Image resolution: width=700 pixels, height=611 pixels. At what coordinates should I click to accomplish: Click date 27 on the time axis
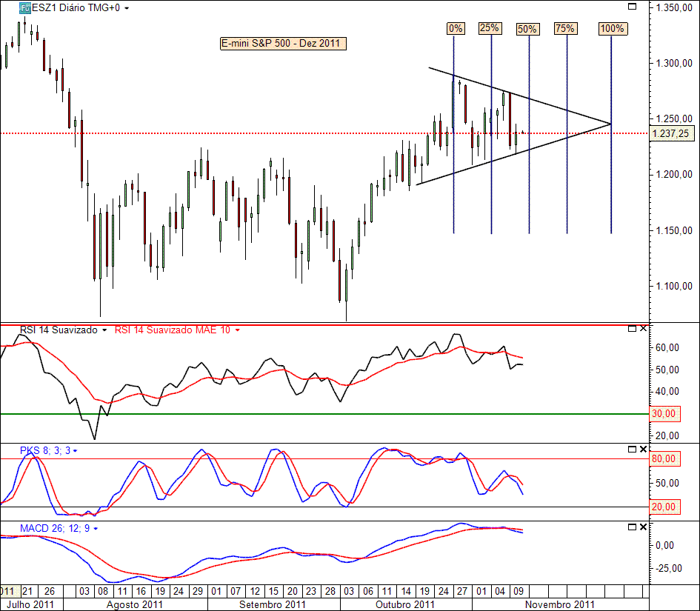coord(462,591)
